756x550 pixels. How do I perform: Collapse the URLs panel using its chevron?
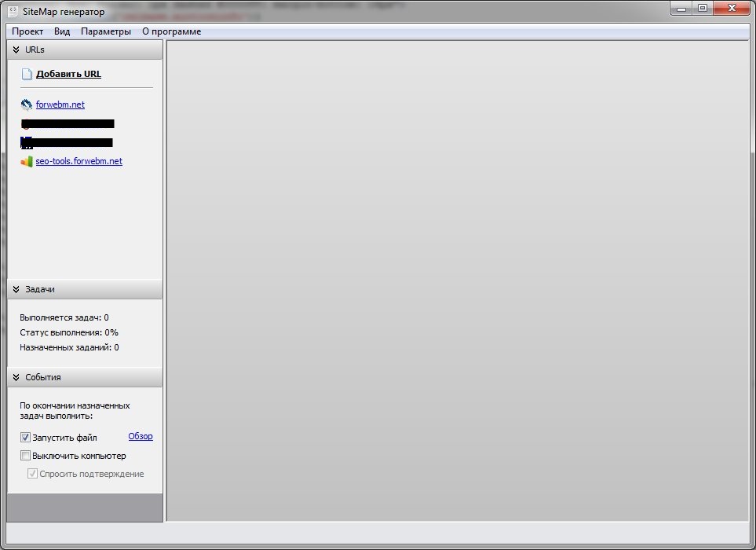tap(16, 49)
